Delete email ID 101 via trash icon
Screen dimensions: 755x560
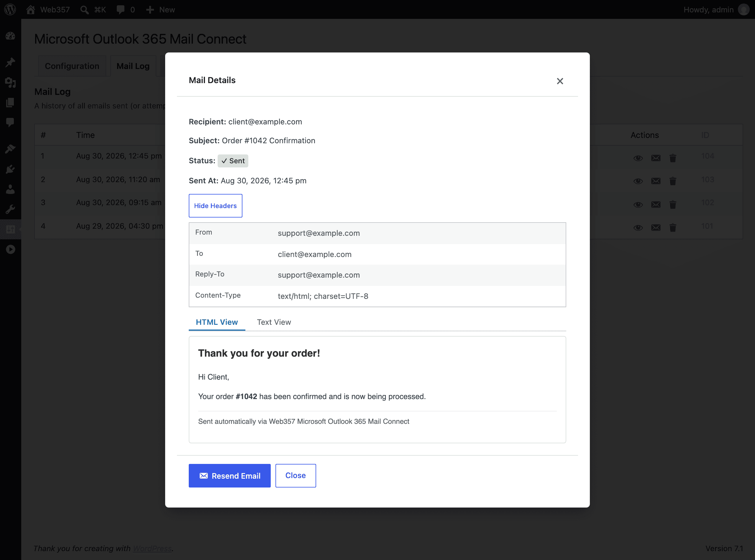point(673,228)
